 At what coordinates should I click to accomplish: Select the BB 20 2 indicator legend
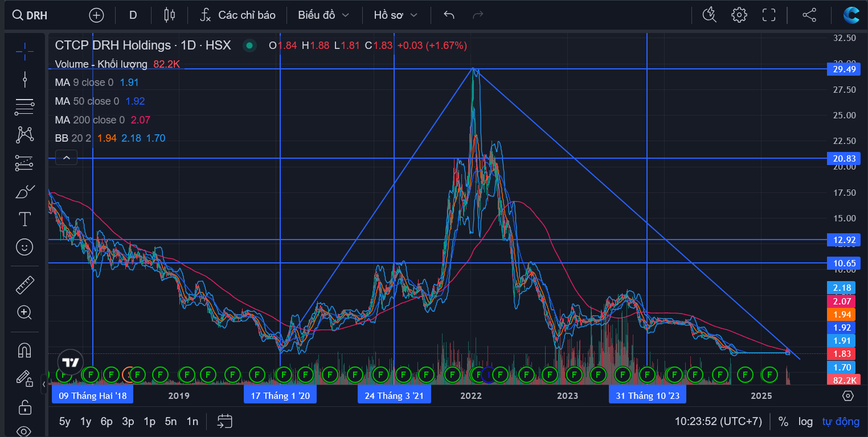72,138
